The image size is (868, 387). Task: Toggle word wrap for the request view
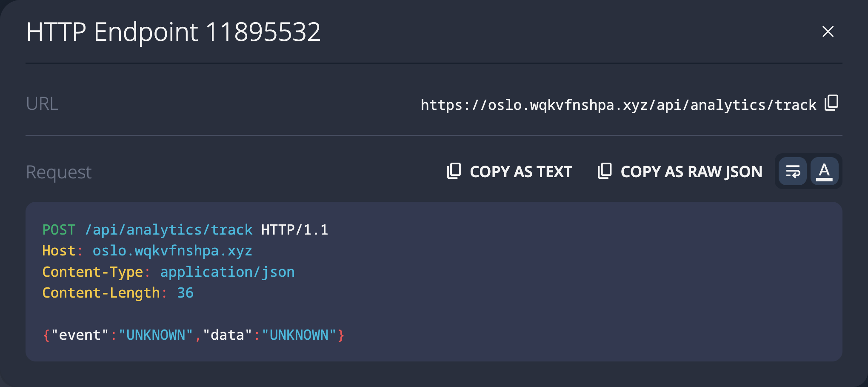[x=793, y=172]
